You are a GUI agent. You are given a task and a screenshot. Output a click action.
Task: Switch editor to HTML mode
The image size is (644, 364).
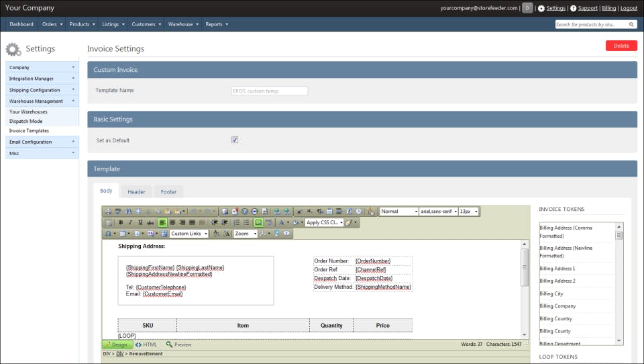click(x=147, y=345)
